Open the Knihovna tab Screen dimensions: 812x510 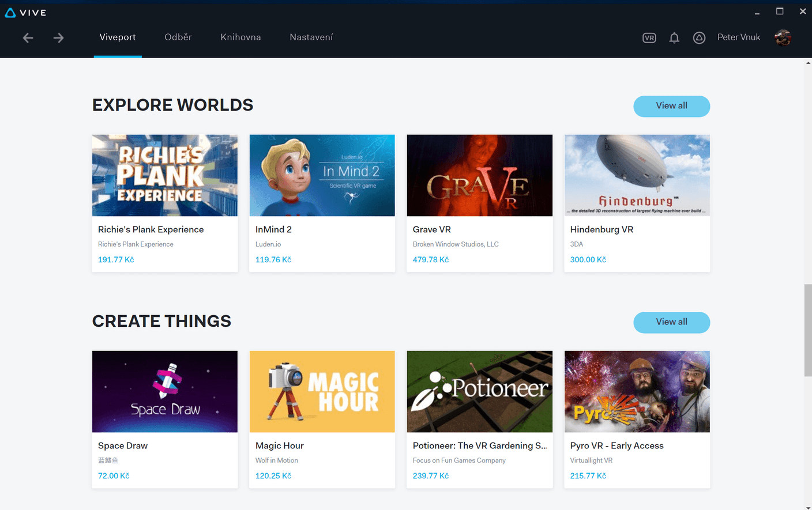(240, 37)
